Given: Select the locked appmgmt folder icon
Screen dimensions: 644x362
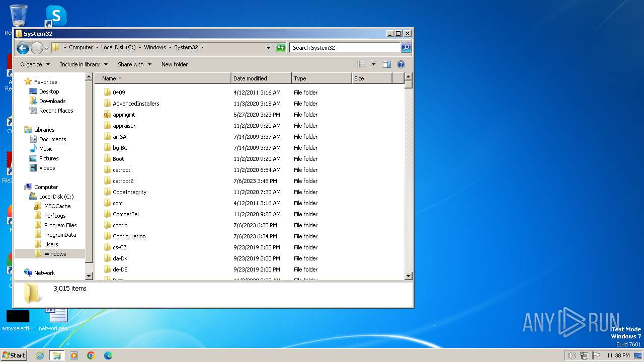Looking at the screenshot, I should pyautogui.click(x=107, y=115).
